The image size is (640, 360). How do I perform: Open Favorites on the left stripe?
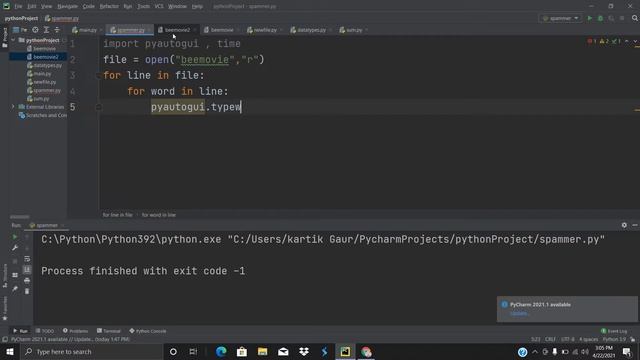(4, 308)
